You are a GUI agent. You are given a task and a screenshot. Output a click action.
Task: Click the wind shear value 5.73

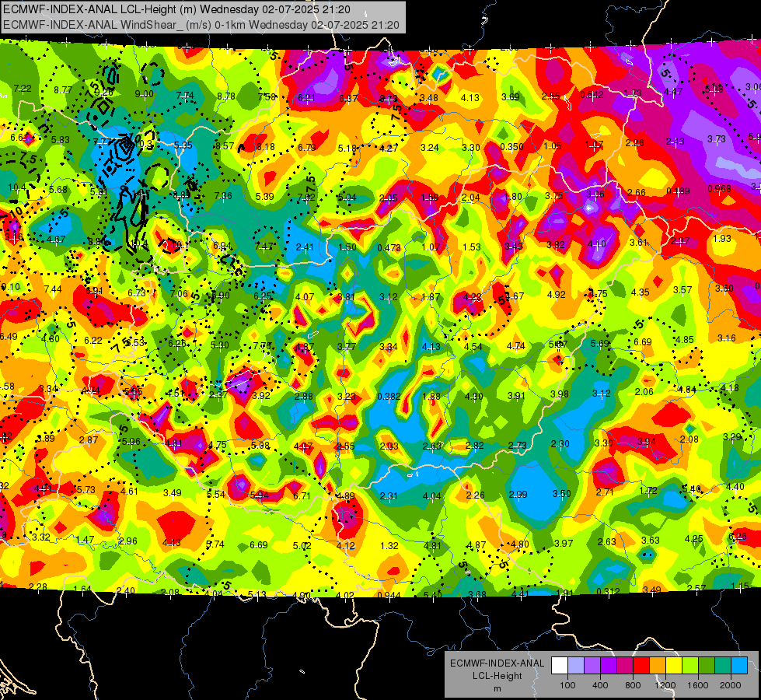coord(86,490)
